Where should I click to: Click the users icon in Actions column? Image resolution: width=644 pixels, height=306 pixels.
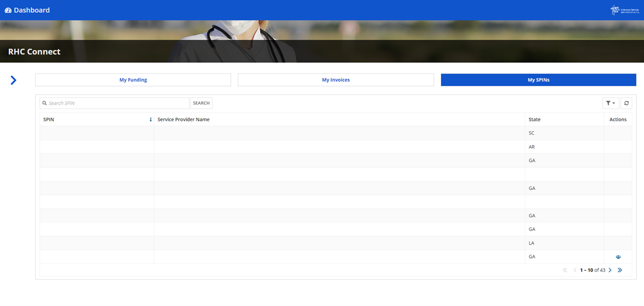click(x=618, y=257)
